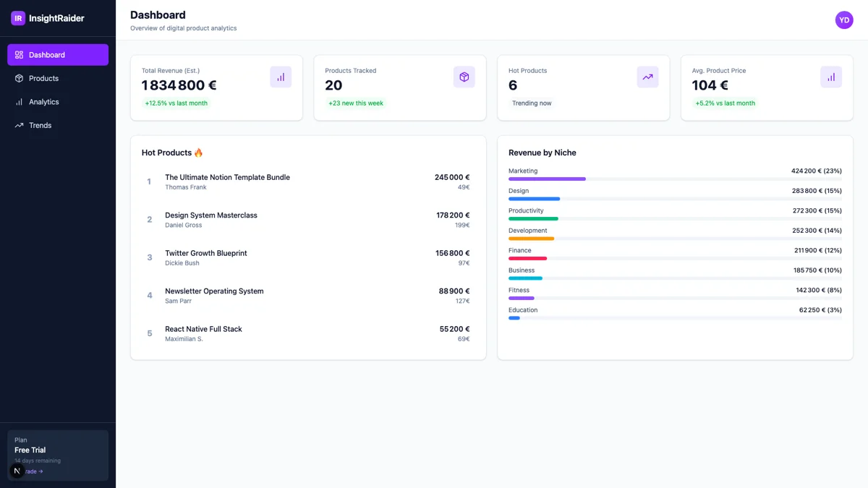Click the YD profile avatar

pyautogui.click(x=844, y=20)
